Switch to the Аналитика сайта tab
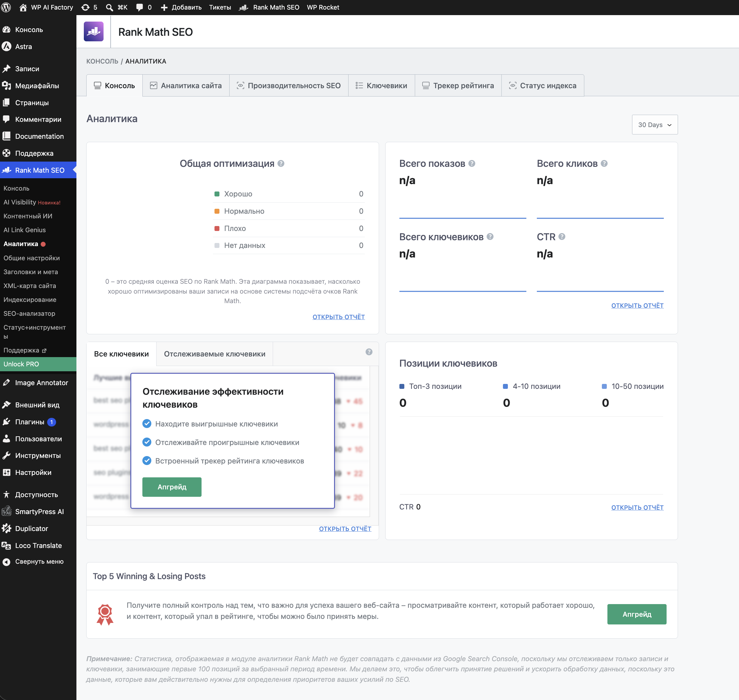Viewport: 739px width, 700px height. 186,85
